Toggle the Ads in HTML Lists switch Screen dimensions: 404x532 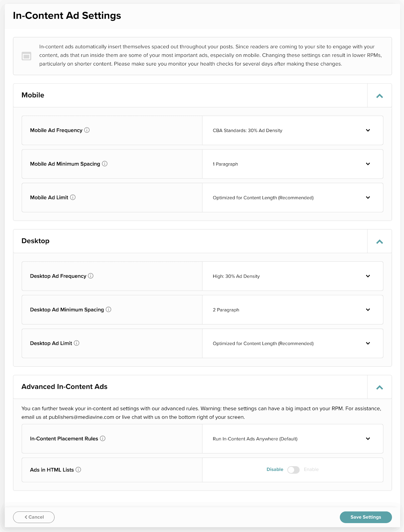294,469
